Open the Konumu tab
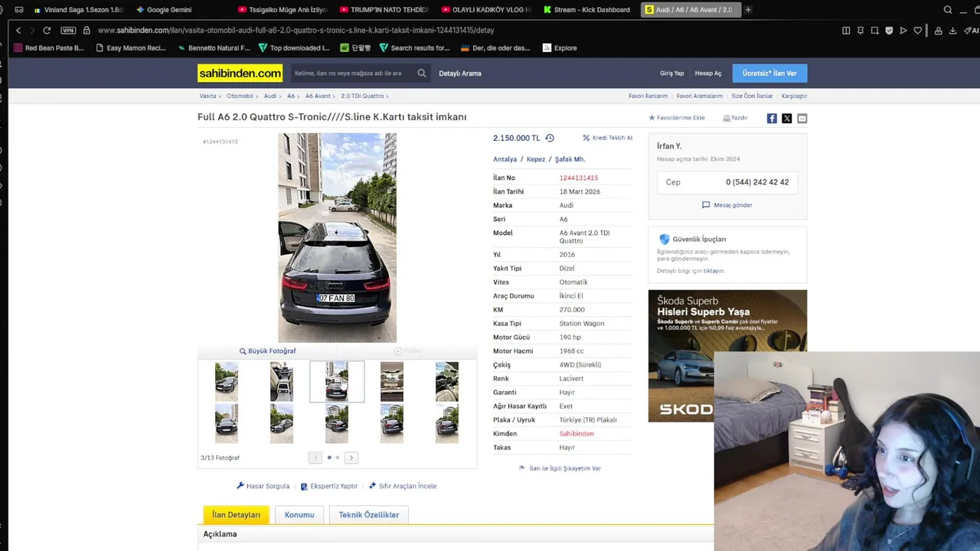 299,515
